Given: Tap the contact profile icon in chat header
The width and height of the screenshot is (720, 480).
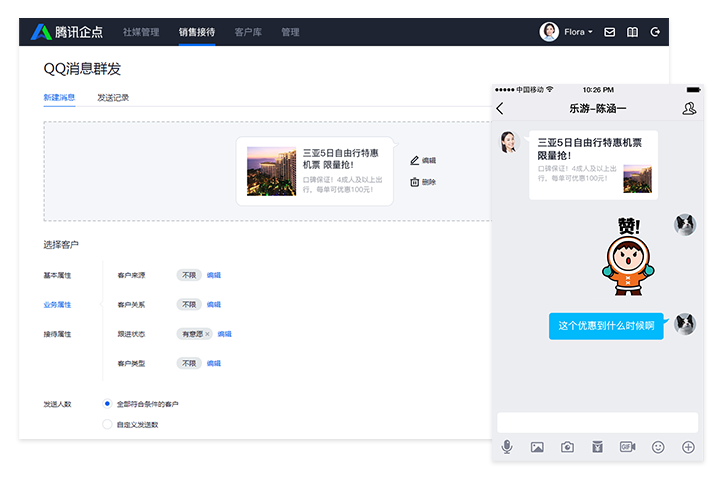Looking at the screenshot, I should pyautogui.click(x=689, y=108).
